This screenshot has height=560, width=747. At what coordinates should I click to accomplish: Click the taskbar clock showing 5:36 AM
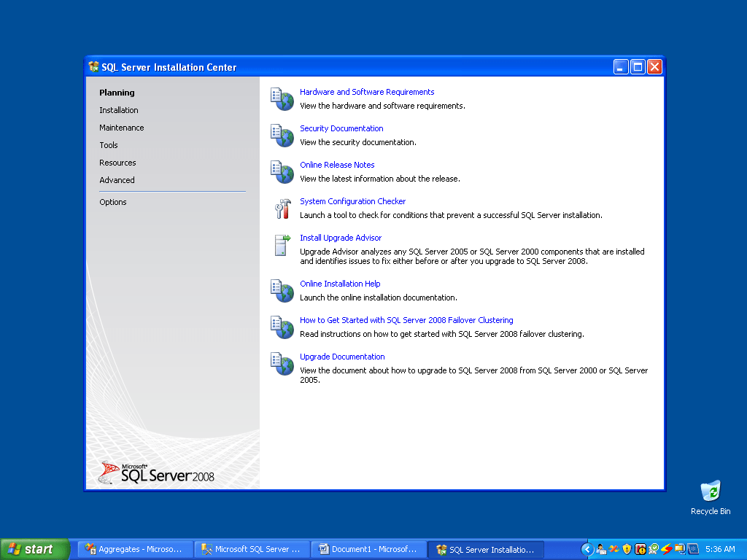(720, 549)
